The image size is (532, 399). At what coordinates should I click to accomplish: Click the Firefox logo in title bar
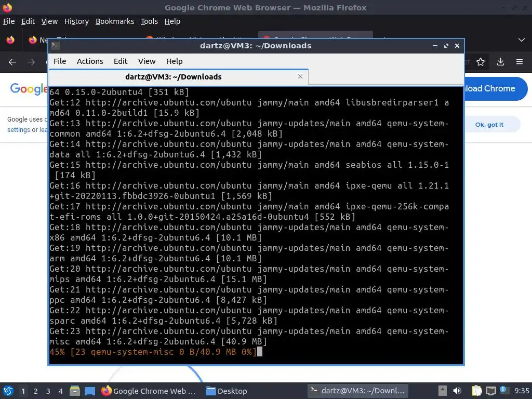(7, 7)
